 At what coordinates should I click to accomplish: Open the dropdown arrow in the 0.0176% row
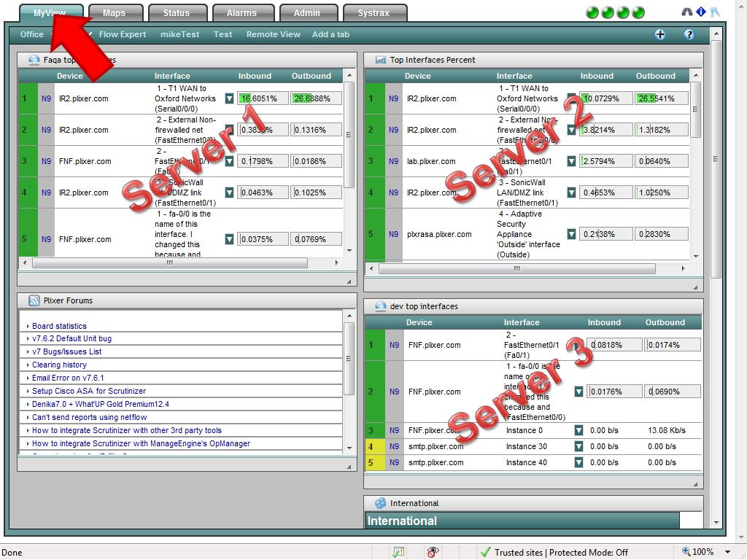(x=578, y=392)
